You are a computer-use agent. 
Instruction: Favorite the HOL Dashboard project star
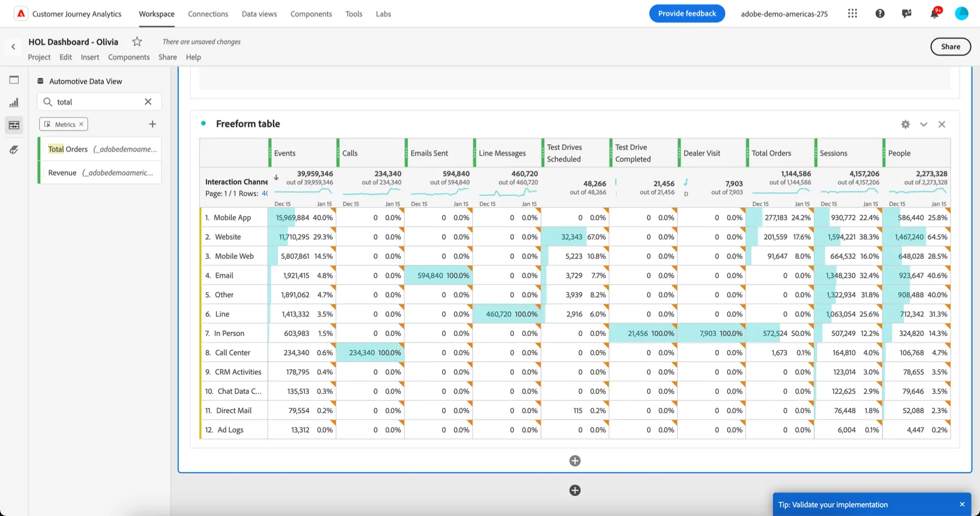(137, 41)
